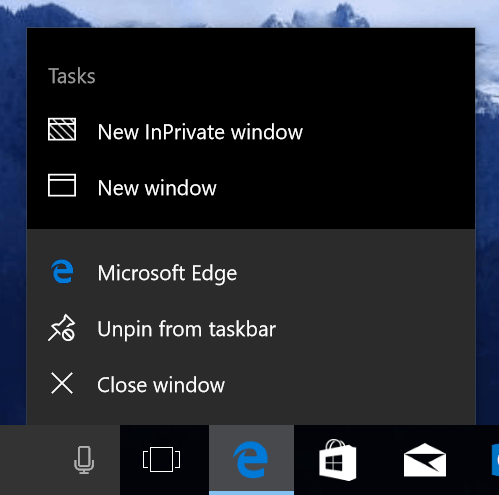Select Unpin from taskbar
Screen dimensions: 499x495
pos(251,329)
